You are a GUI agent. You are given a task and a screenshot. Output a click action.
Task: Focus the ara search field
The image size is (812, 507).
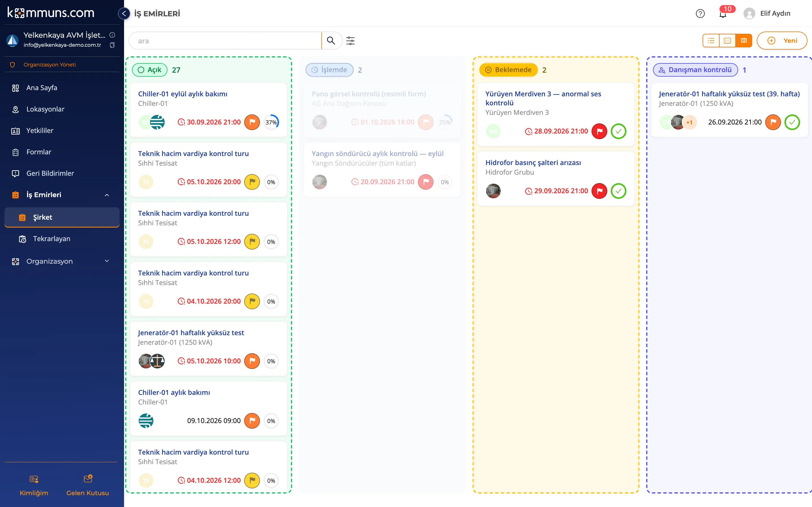point(225,41)
